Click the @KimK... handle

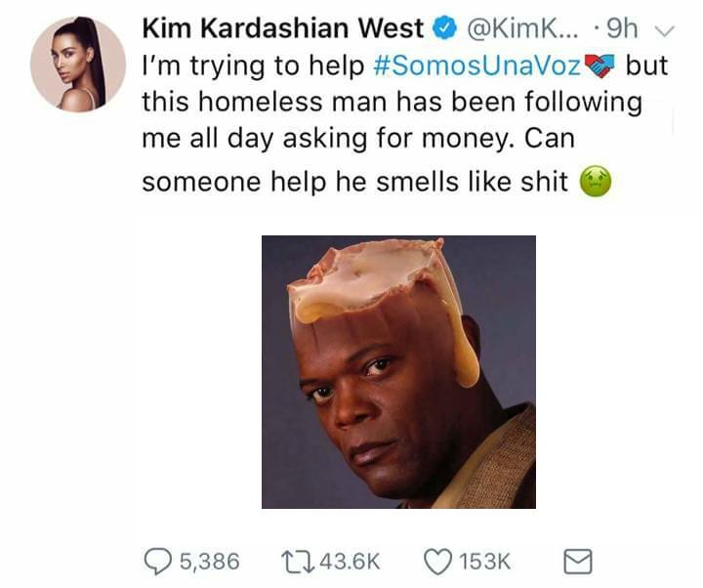click(522, 28)
